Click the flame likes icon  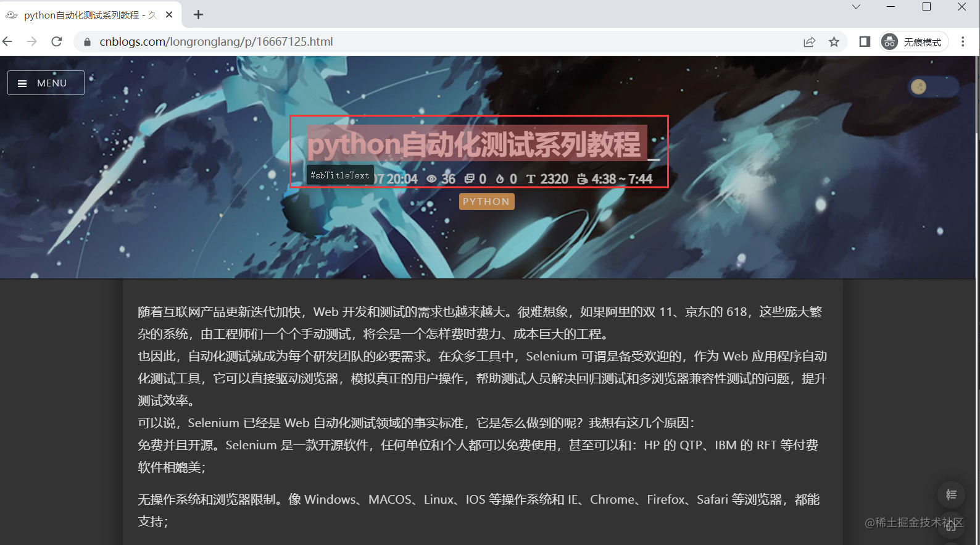[500, 179]
